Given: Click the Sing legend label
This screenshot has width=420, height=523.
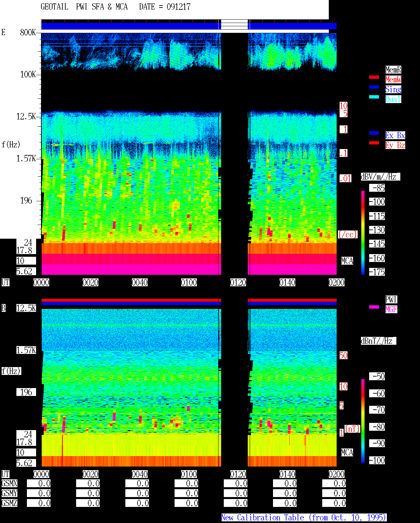Looking at the screenshot, I should 393,89.
